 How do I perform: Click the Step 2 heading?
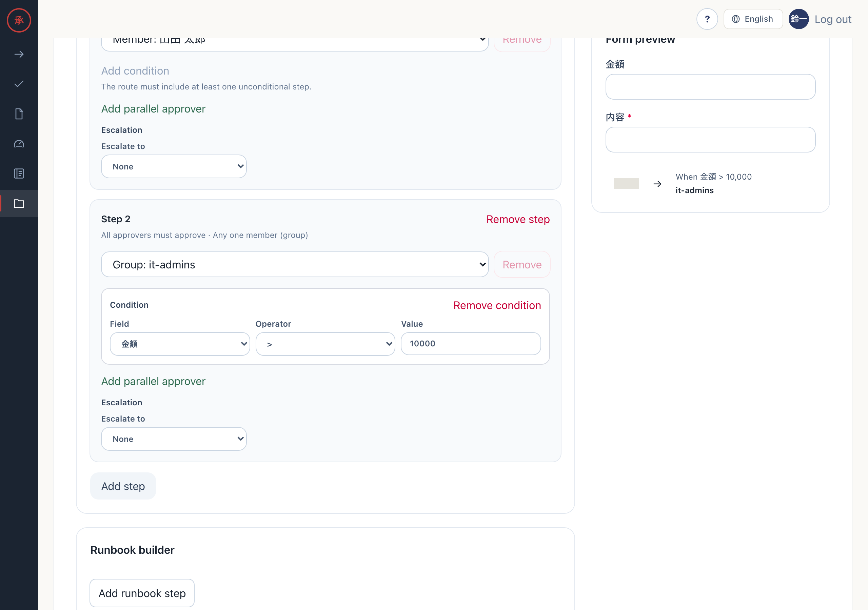[116, 219]
